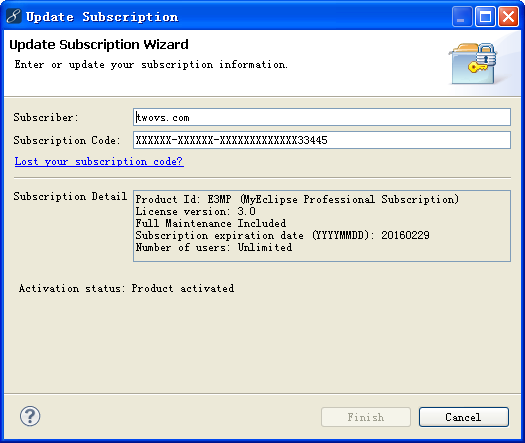Image resolution: width=525 pixels, height=443 pixels.
Task: Focus the Subscription Code text field
Action: point(322,140)
